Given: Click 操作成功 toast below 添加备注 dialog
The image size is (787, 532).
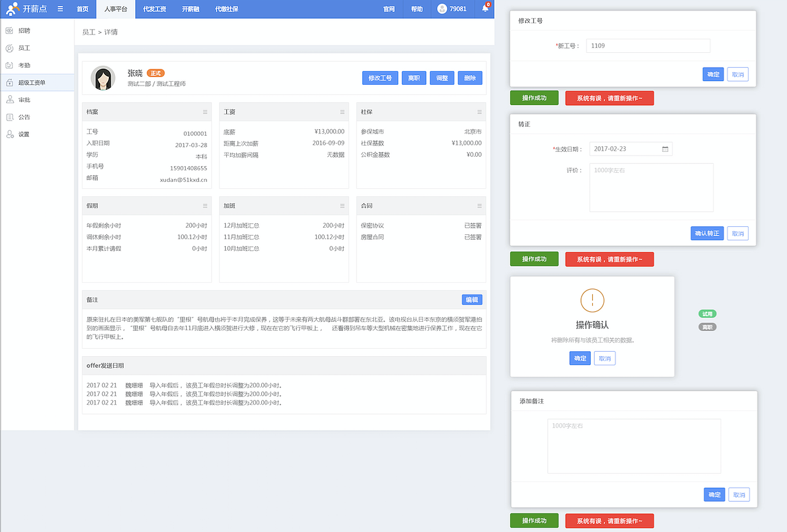Looking at the screenshot, I should pos(534,521).
